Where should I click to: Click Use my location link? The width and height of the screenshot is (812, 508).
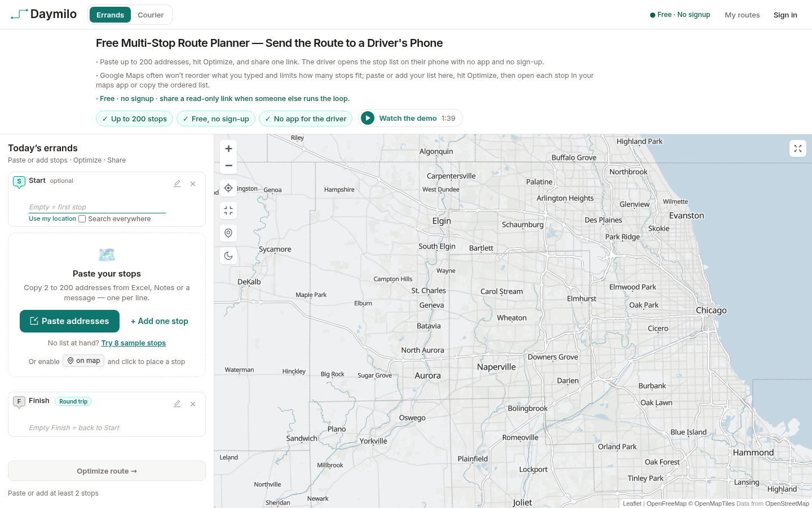52,219
